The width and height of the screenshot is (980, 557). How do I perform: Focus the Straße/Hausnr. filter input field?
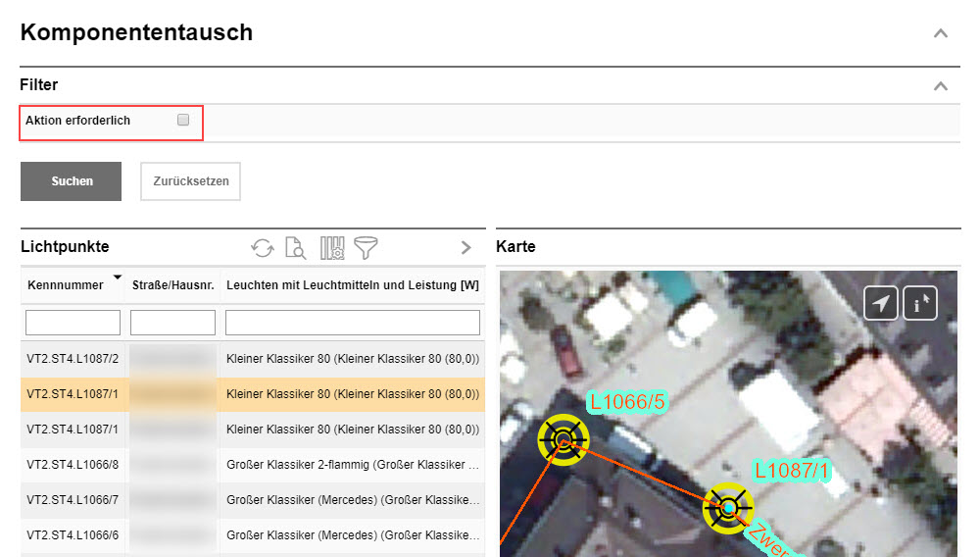(x=172, y=323)
